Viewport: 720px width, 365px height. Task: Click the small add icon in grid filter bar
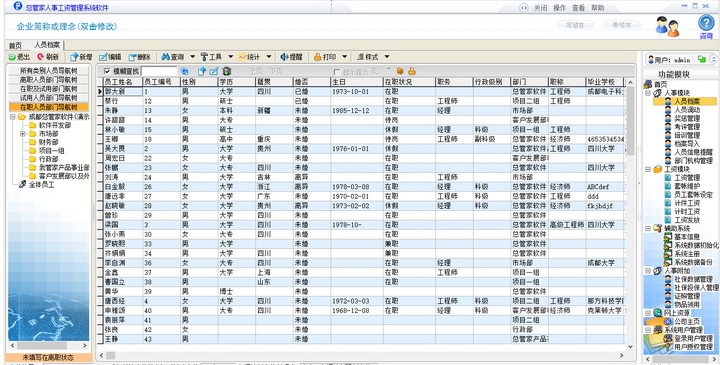202,71
